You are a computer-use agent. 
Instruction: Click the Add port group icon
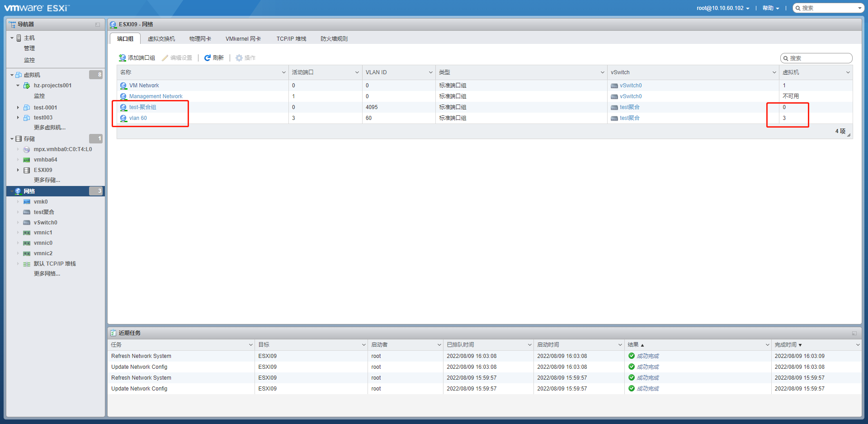pos(122,58)
